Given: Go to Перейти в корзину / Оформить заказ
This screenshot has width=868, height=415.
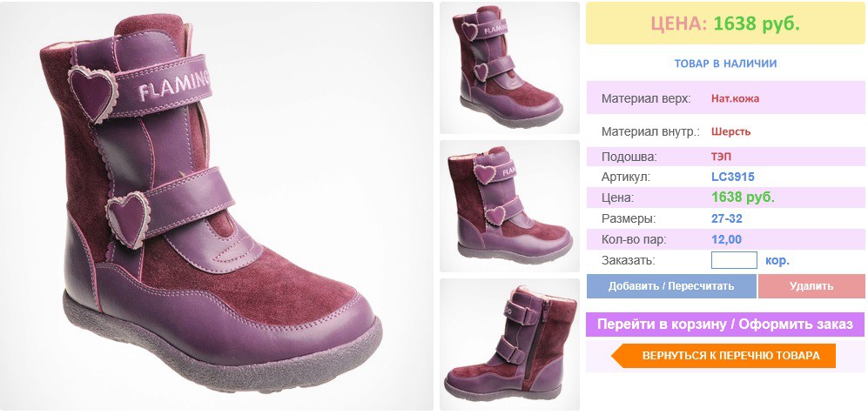Looking at the screenshot, I should [725, 325].
